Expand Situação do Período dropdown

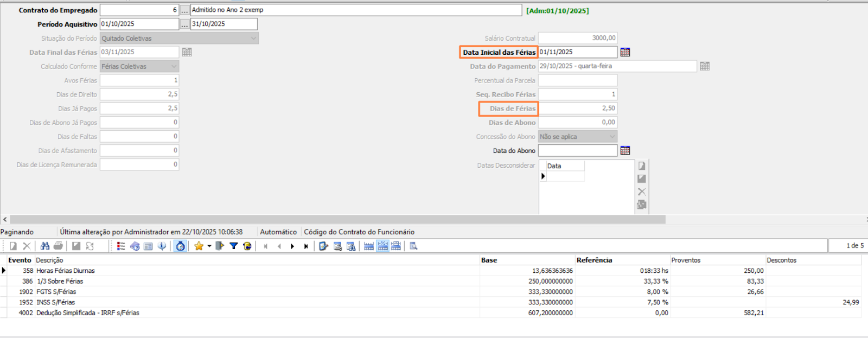click(253, 39)
